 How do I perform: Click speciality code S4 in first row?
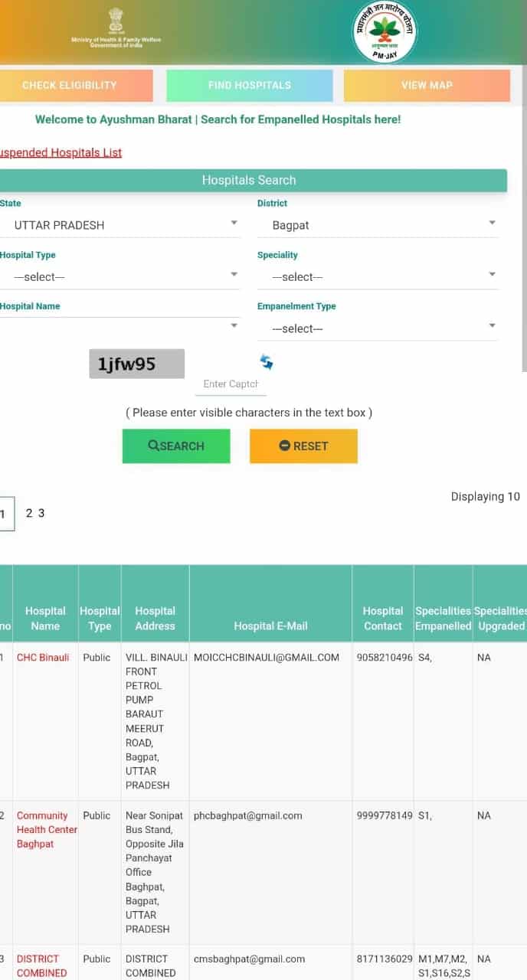coord(425,658)
